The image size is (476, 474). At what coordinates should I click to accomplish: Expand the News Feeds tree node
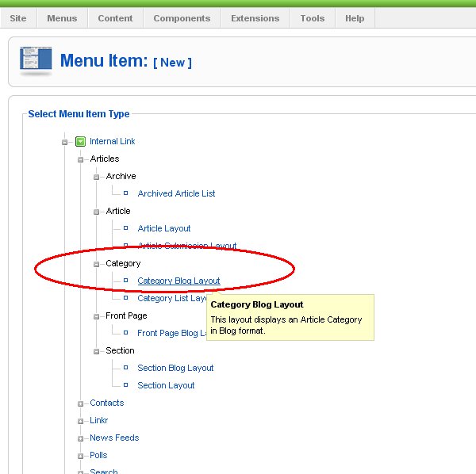tap(80, 438)
